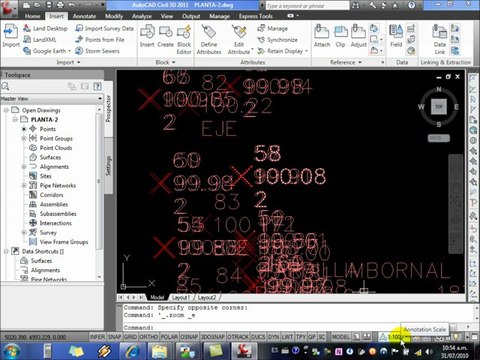Screen dimensions: 480x360
Task: Click Manage attributes
Action: [x=273, y=29]
